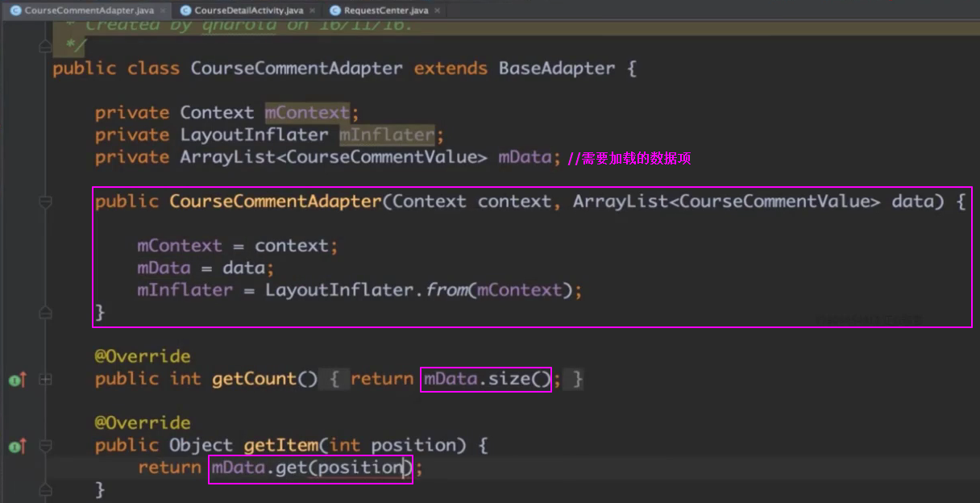Collapse the header comment block
Screen dimensions: 980x503
click(x=45, y=47)
